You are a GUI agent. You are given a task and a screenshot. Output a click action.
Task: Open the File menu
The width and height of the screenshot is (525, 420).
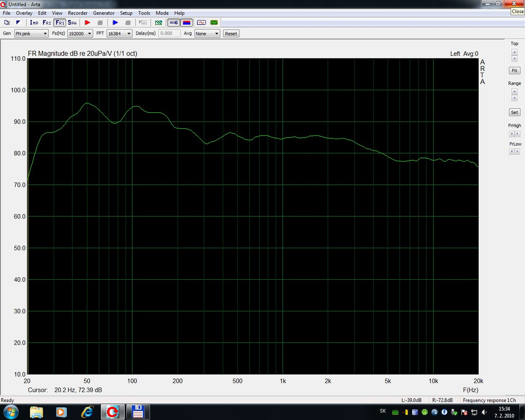[6, 13]
